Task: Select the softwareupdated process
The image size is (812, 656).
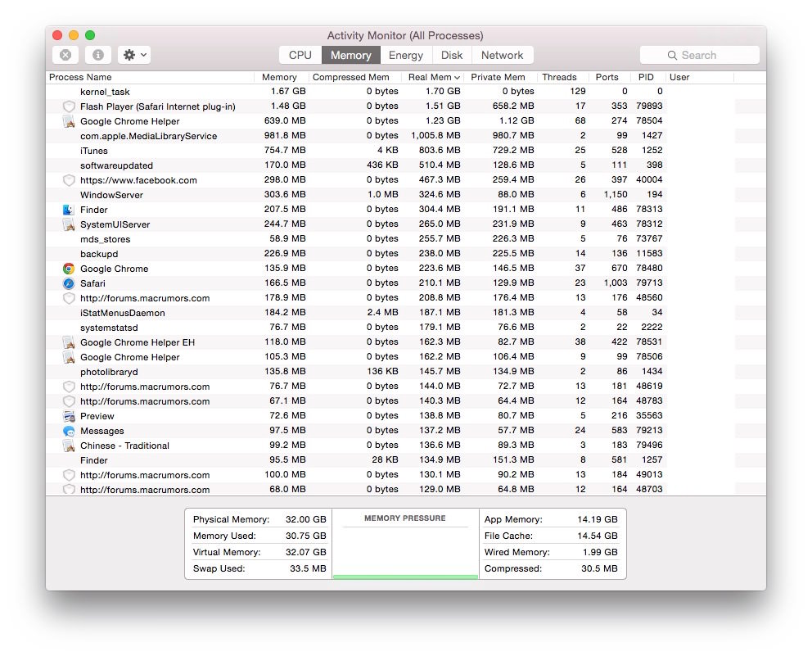Action: 406,165
